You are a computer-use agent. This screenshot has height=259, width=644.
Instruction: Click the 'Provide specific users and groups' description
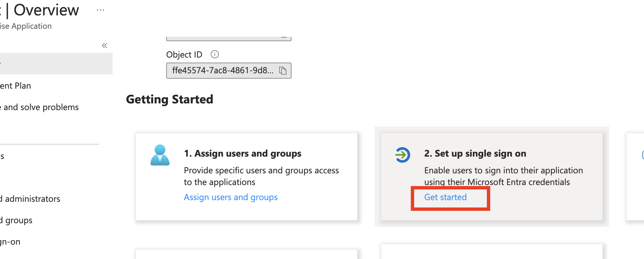(261, 176)
